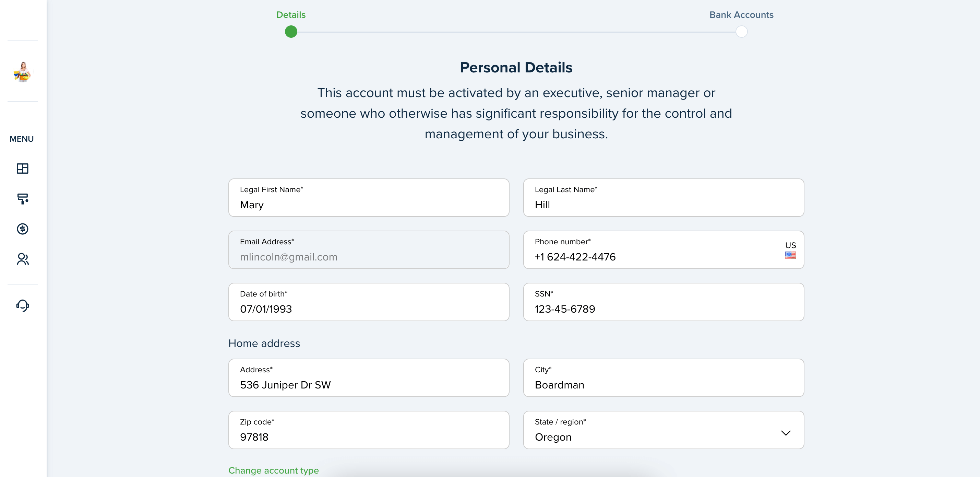Focus the Date of birth field
980x477 pixels.
point(369,302)
